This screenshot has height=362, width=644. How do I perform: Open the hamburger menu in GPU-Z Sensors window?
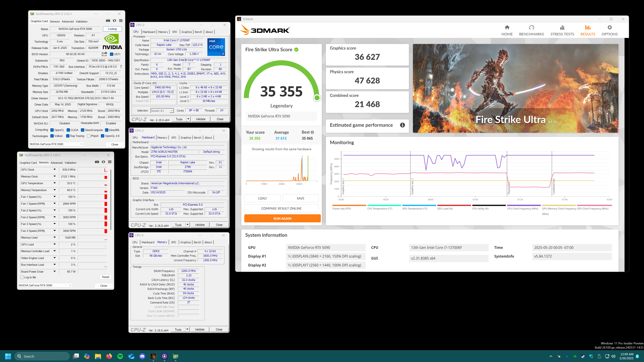click(110, 162)
